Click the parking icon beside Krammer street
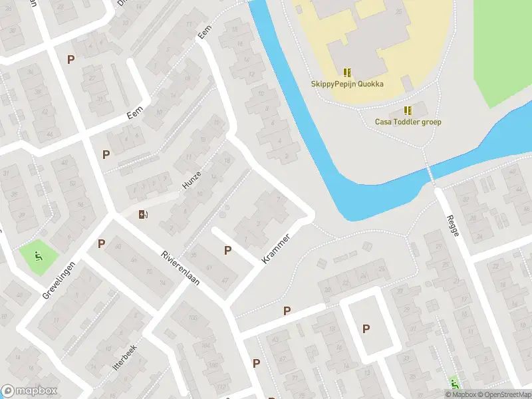The width and height of the screenshot is (532, 399). click(x=227, y=251)
